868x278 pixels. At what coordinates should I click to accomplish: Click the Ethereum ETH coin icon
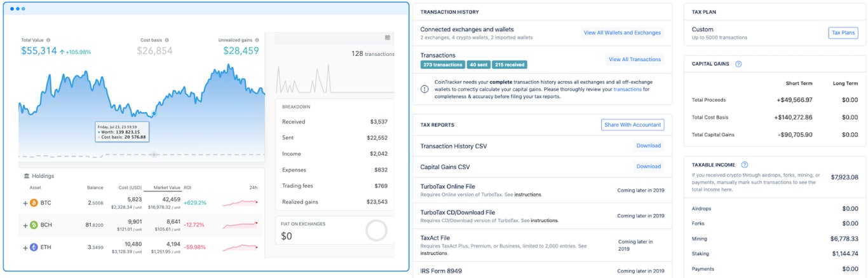click(34, 247)
